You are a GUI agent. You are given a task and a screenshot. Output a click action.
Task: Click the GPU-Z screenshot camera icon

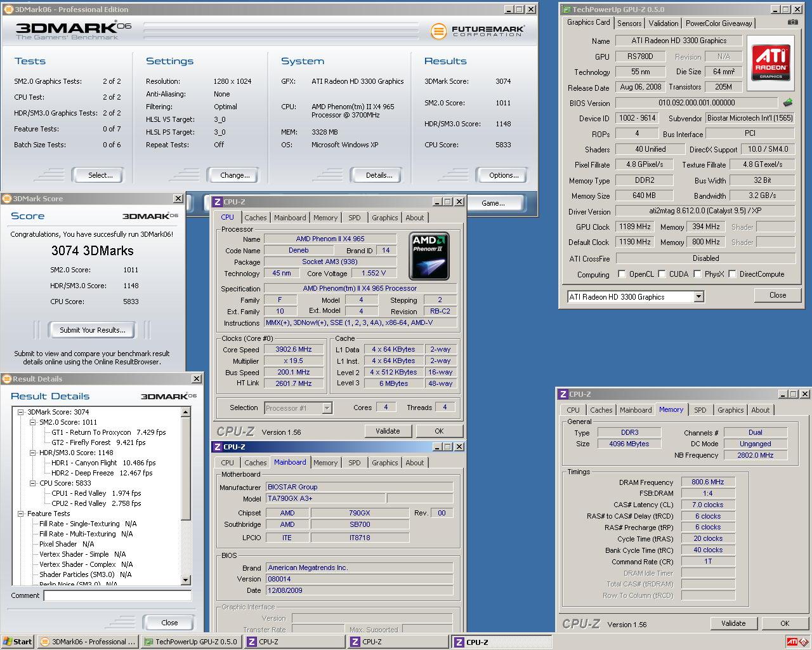(x=793, y=22)
